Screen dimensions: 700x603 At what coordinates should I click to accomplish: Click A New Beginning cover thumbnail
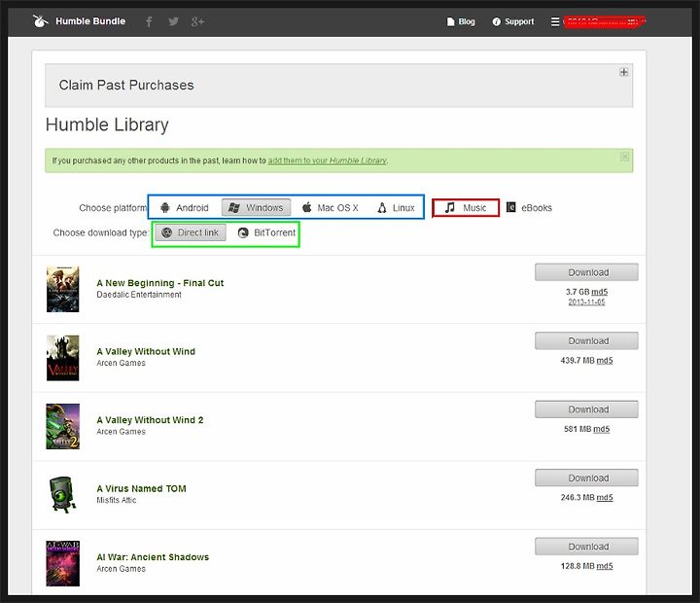63,289
